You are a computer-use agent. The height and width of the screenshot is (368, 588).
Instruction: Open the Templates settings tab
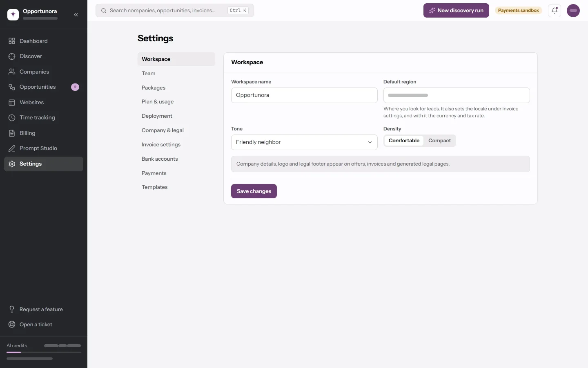pos(176,187)
